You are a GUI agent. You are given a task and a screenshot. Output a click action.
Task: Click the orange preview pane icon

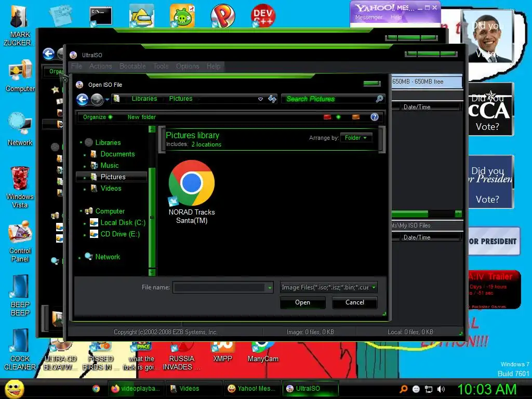tap(355, 117)
